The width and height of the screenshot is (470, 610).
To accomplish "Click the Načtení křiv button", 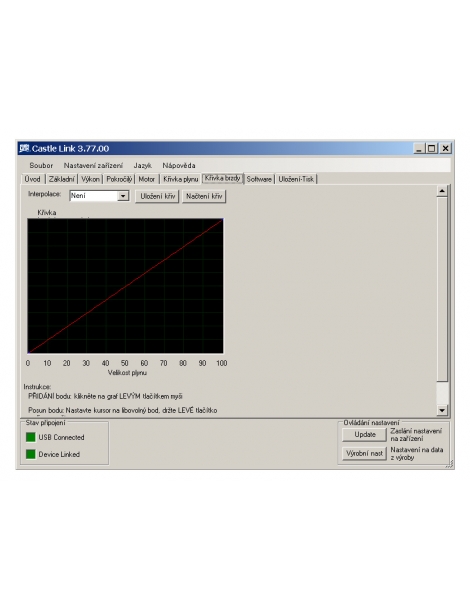I will tap(204, 196).
